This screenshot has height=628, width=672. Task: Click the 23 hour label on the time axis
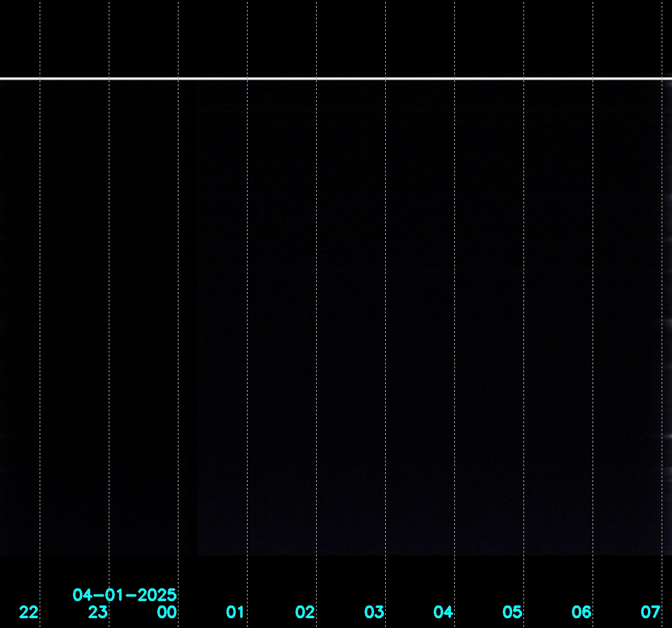[x=98, y=612]
